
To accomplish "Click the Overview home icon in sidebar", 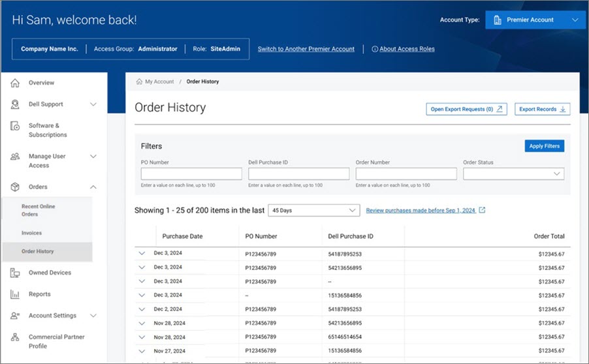I will coord(15,83).
